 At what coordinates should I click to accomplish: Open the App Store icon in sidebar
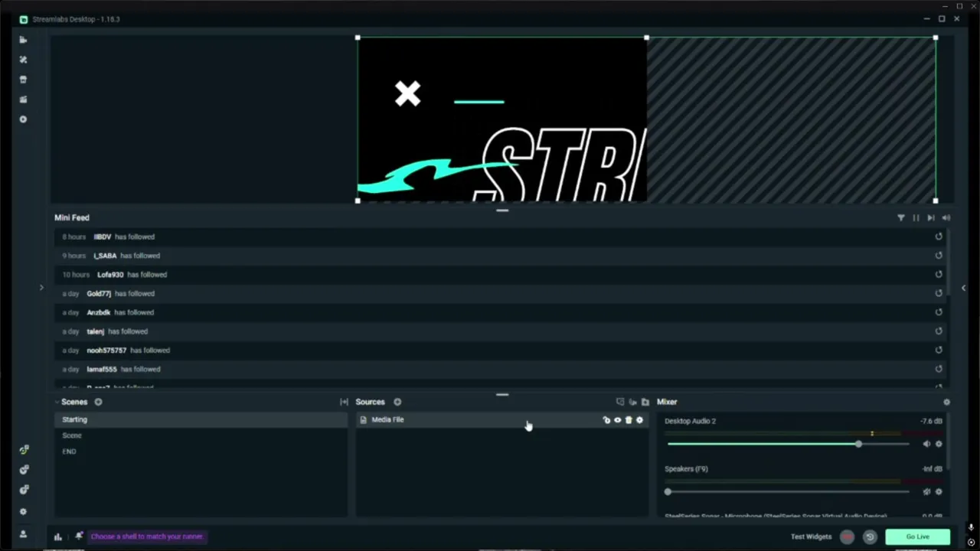tap(23, 80)
